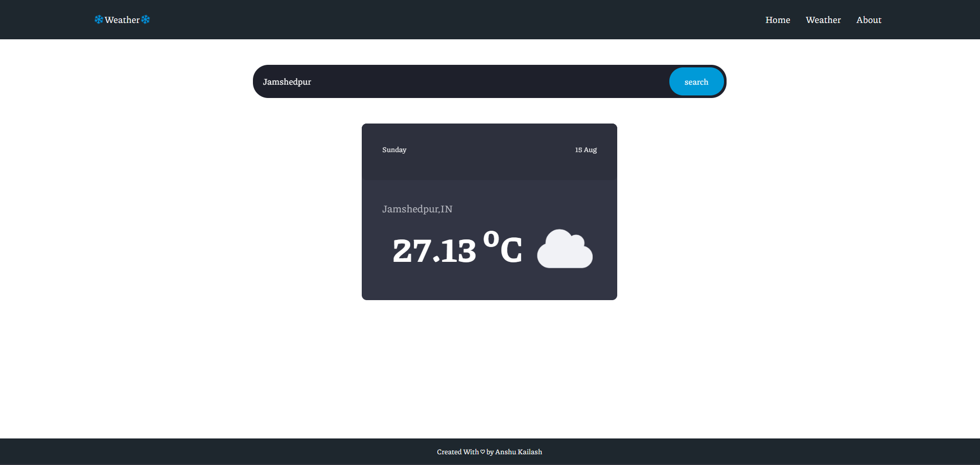Click the heart icon in the footer
Image resolution: width=980 pixels, height=465 pixels.
tap(482, 451)
